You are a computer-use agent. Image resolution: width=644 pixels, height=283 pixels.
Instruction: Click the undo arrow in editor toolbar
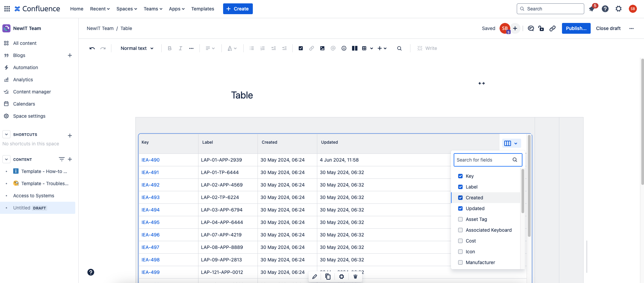click(x=92, y=48)
